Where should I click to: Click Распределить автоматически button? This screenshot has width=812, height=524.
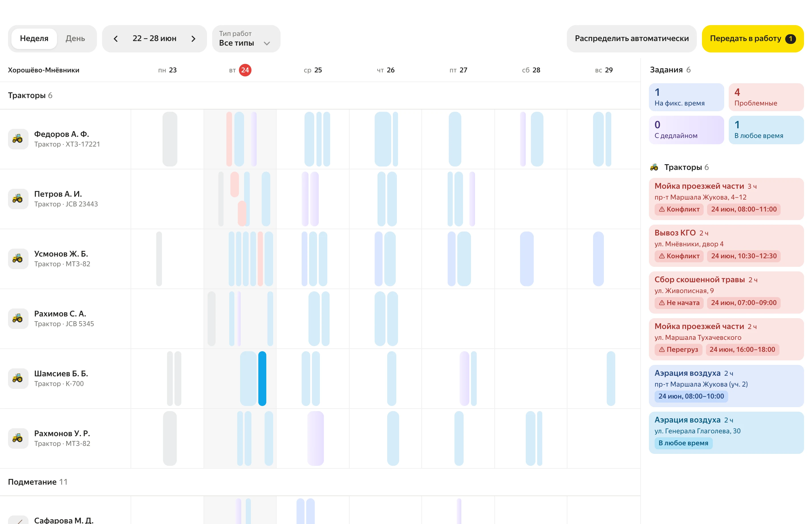tap(631, 38)
